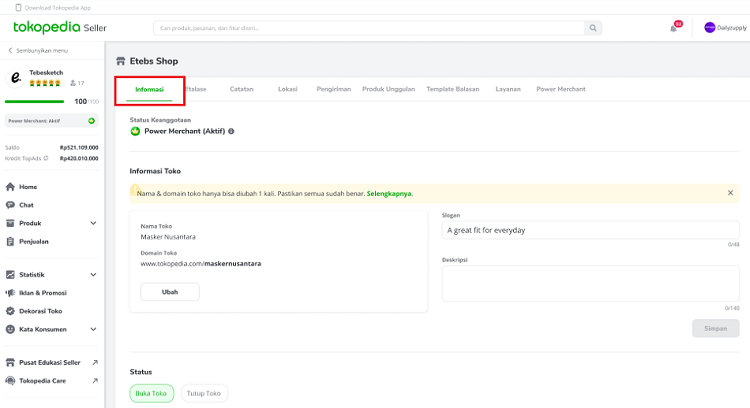Click the shop score progress bar

34,101
